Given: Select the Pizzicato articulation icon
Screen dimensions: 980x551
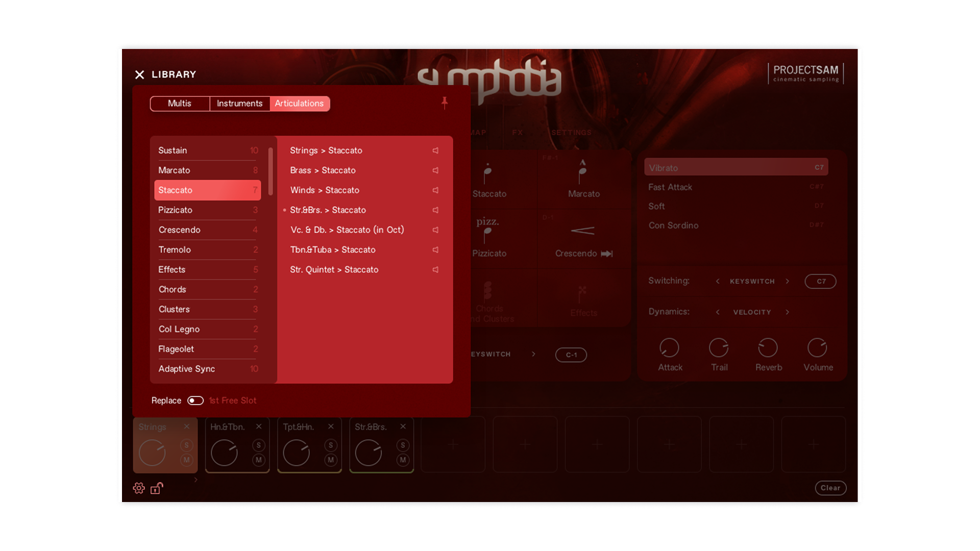Looking at the screenshot, I should [488, 230].
